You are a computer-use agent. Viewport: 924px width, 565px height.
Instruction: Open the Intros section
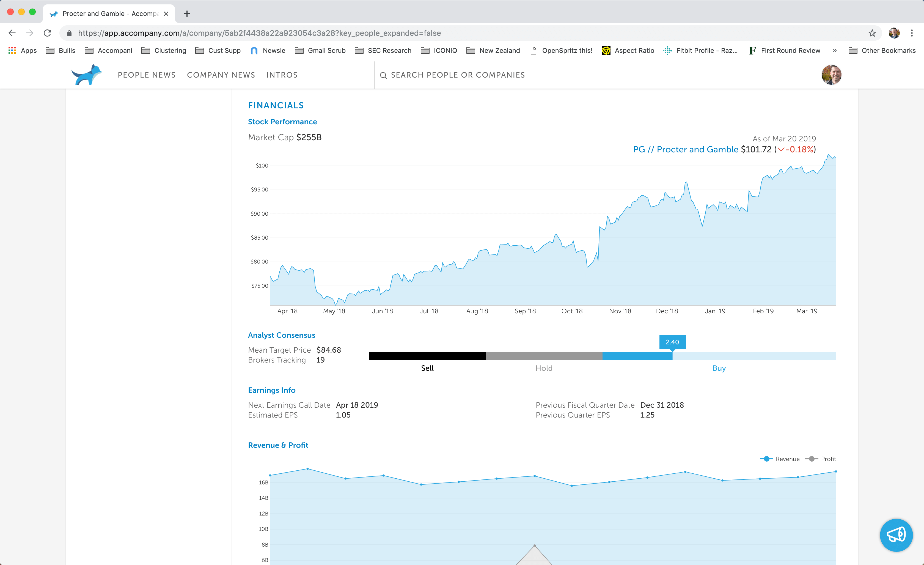coord(282,75)
